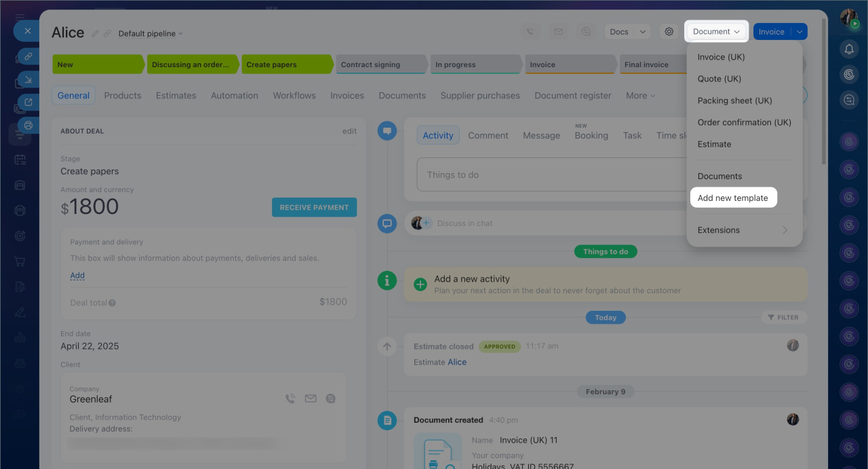Select Add new template menu item
868x469 pixels.
coord(732,198)
